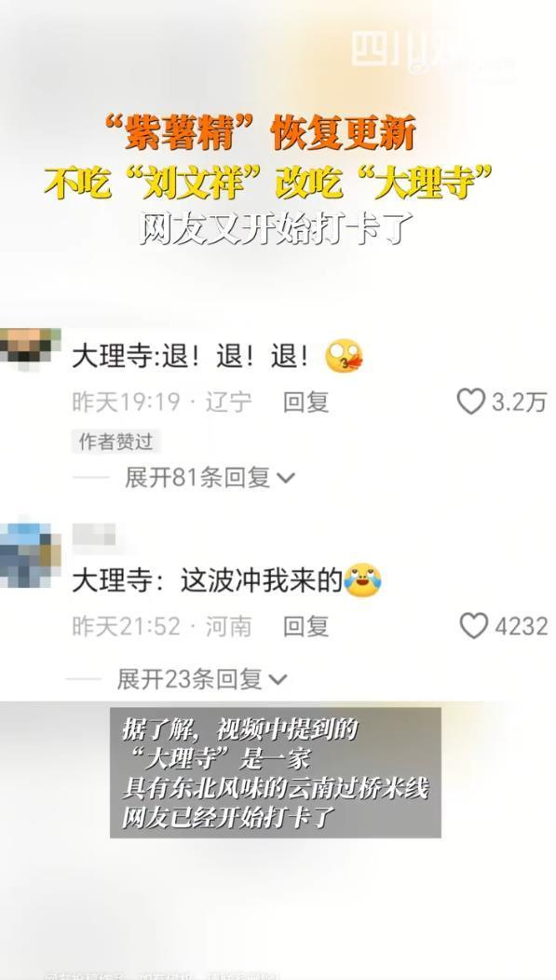Tap the watermark logo at top right
Image resolution: width=556 pixels, height=980 pixels.
point(431,53)
